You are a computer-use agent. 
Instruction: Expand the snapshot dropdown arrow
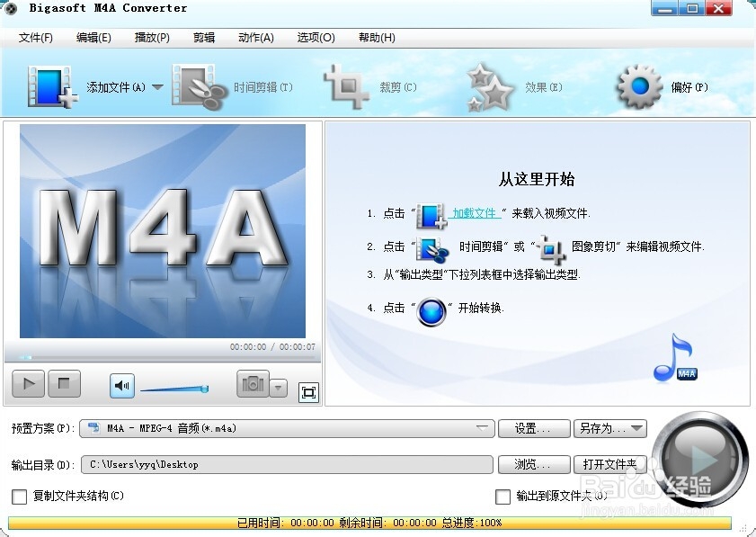point(278,388)
